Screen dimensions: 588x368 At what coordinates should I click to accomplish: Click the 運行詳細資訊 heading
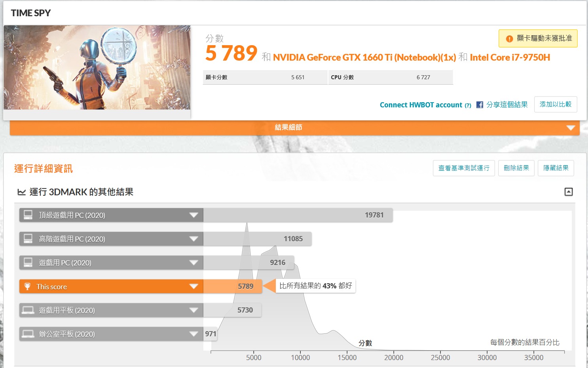[x=44, y=169]
